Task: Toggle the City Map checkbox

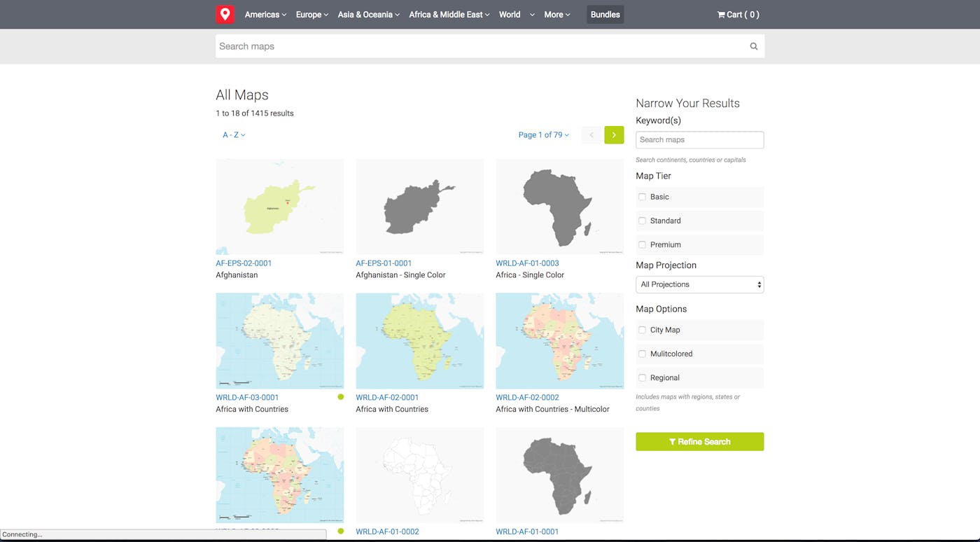Action: tap(642, 330)
